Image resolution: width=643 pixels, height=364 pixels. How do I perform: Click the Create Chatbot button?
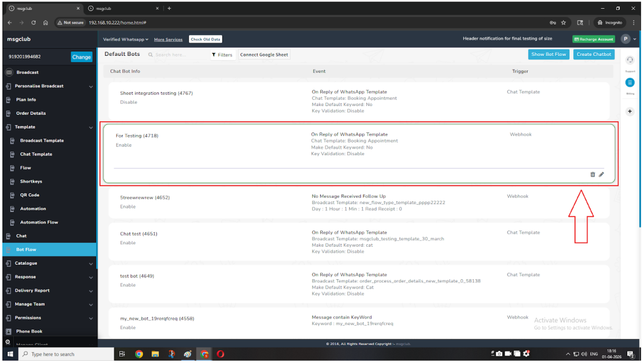pos(593,55)
